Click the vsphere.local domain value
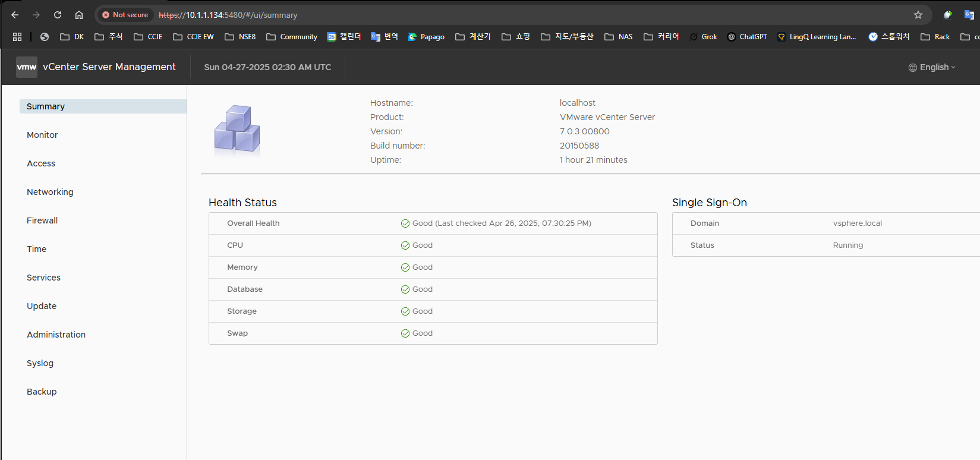This screenshot has height=460, width=980. click(858, 223)
